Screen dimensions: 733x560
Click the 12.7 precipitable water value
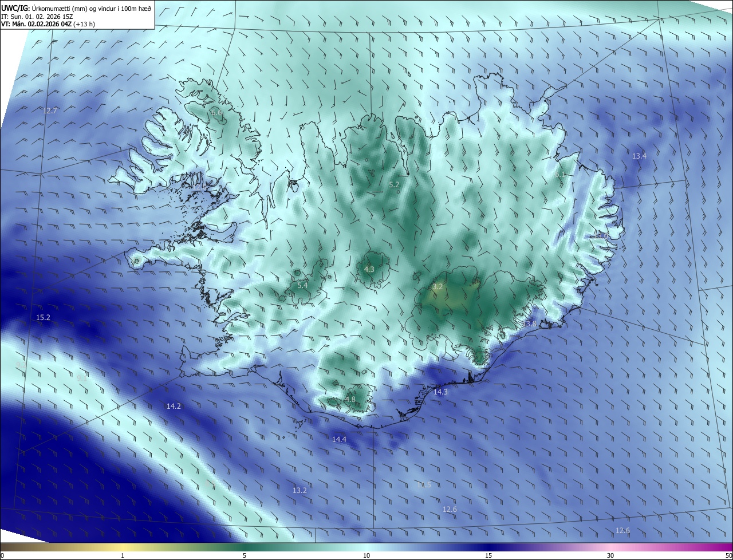pyautogui.click(x=50, y=111)
